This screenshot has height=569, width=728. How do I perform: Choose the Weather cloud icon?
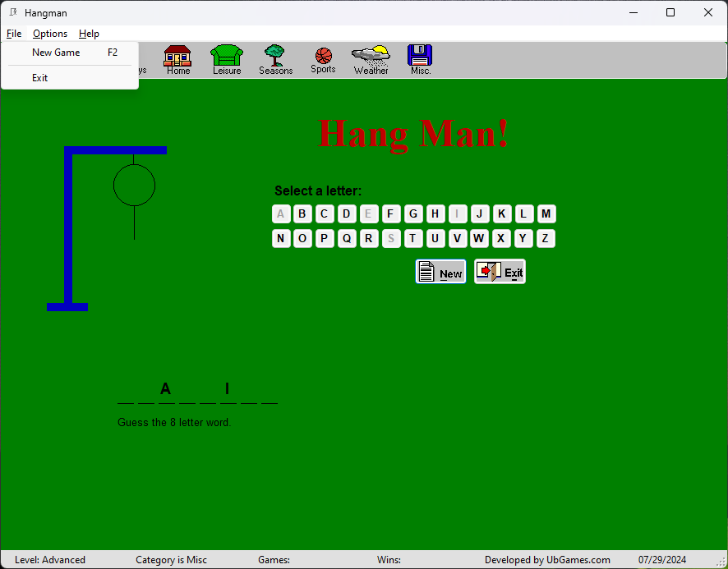point(371,59)
